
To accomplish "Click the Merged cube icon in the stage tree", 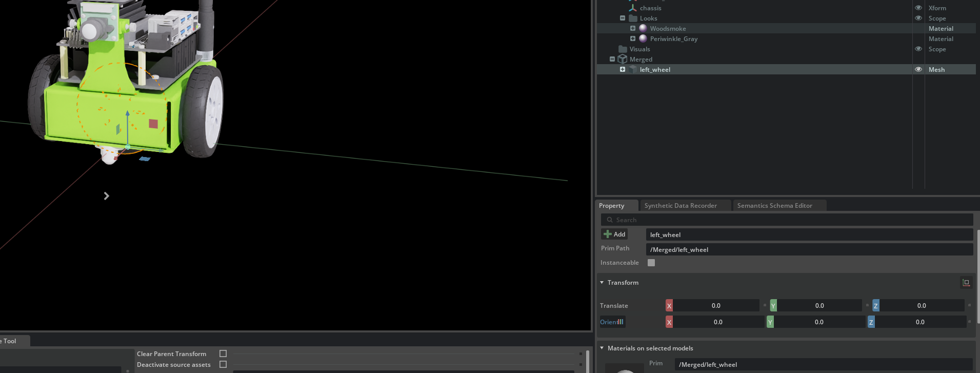I will [x=623, y=59].
